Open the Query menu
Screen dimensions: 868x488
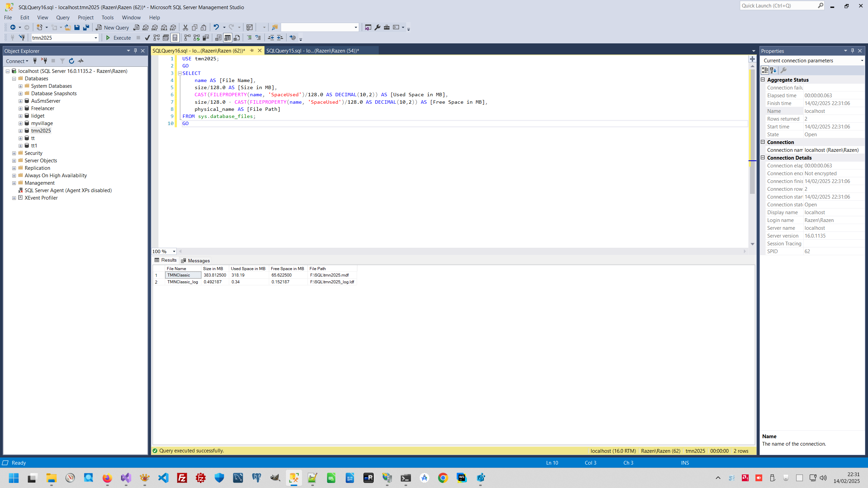pyautogui.click(x=63, y=18)
